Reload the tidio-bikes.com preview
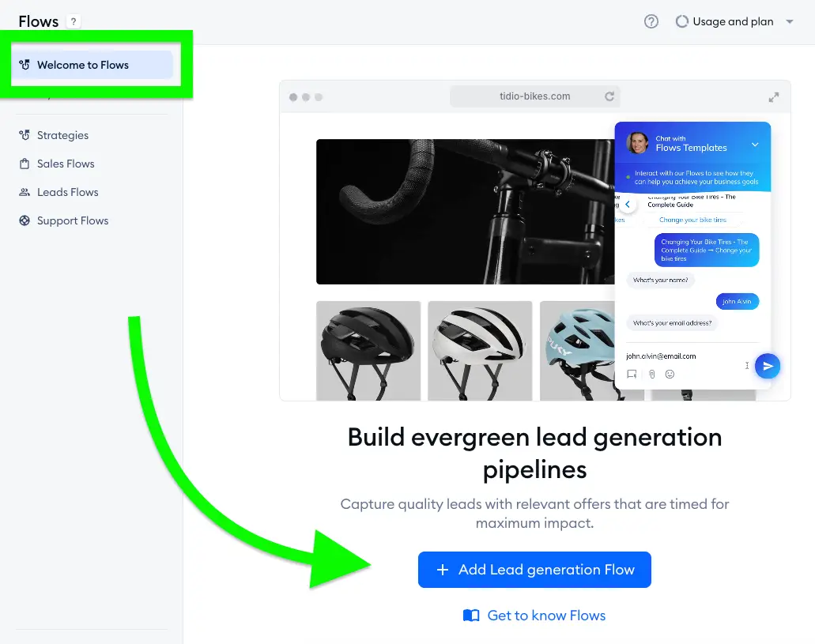The image size is (815, 644). pos(609,96)
